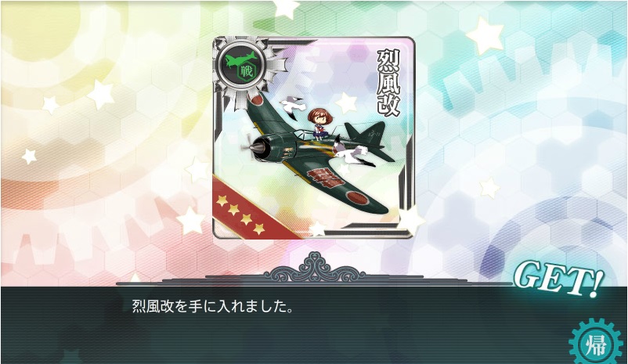The height and width of the screenshot is (364, 628).
Task: Click the white star at card's bottom-right corner
Action: tap(411, 220)
